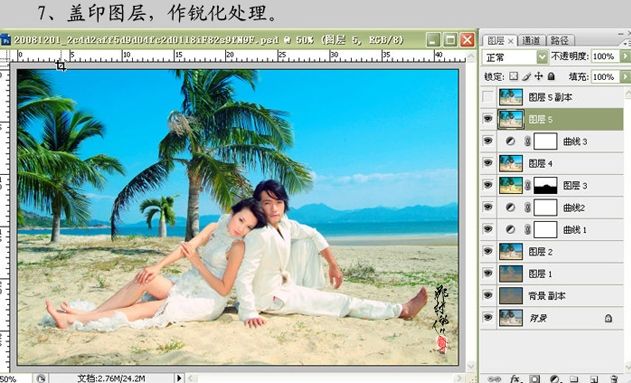Click the curves adjustment icon on 曲线 3
The width and height of the screenshot is (631, 383).
510,141
